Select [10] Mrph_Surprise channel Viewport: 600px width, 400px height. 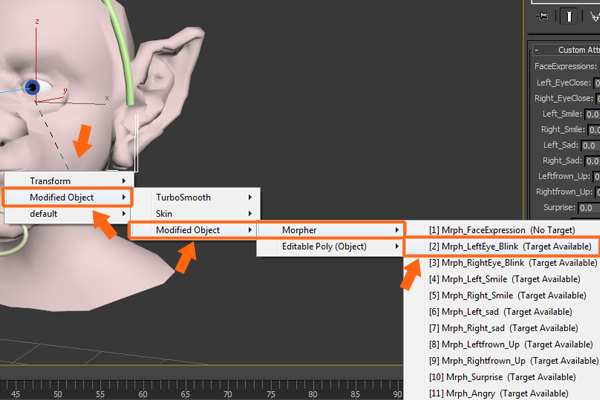[x=502, y=377]
